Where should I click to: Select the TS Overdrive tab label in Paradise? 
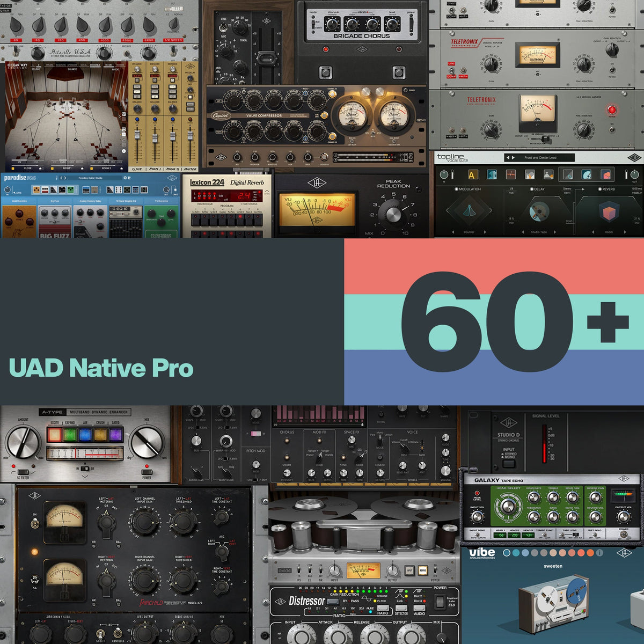coord(162,200)
